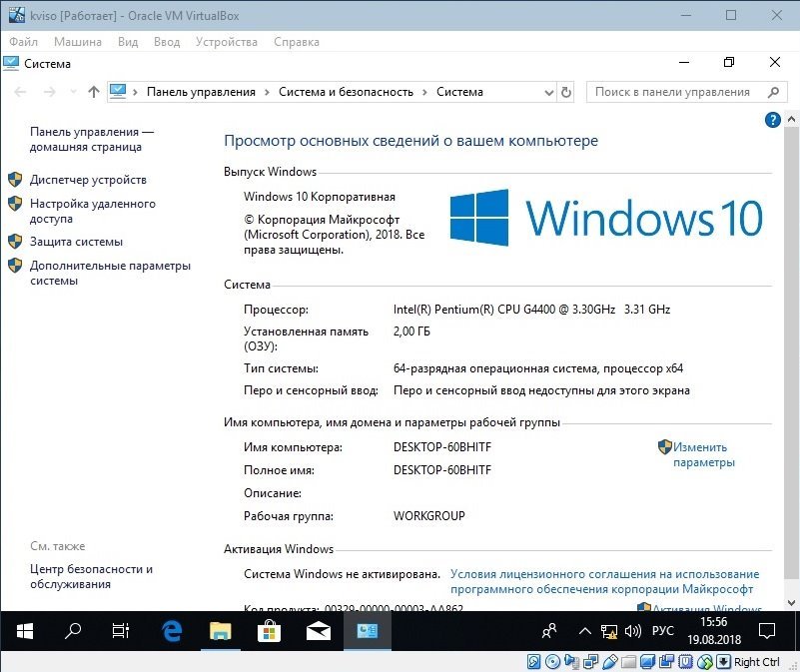This screenshot has width=800, height=672.
Task: Open taskbar search magnifier
Action: pos(73,631)
